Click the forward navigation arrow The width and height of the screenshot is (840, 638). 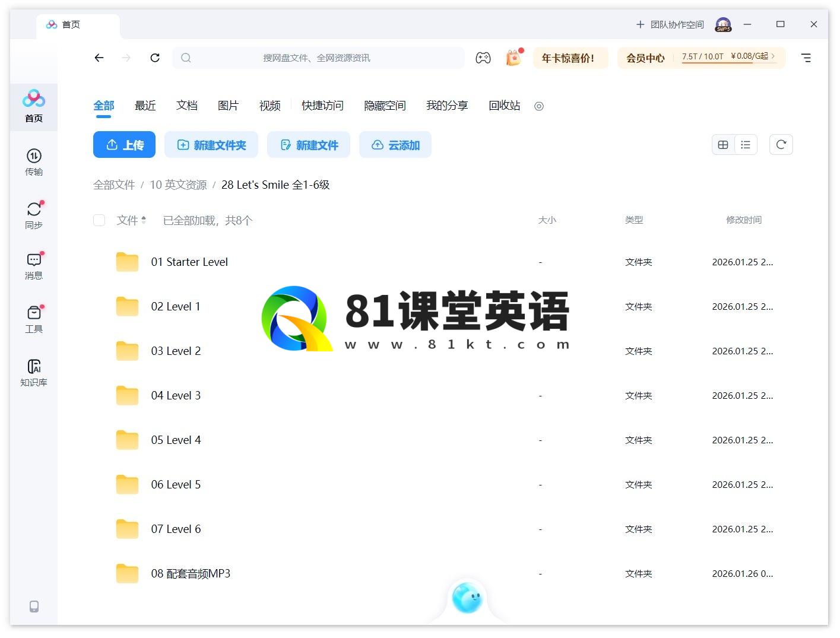click(x=126, y=58)
